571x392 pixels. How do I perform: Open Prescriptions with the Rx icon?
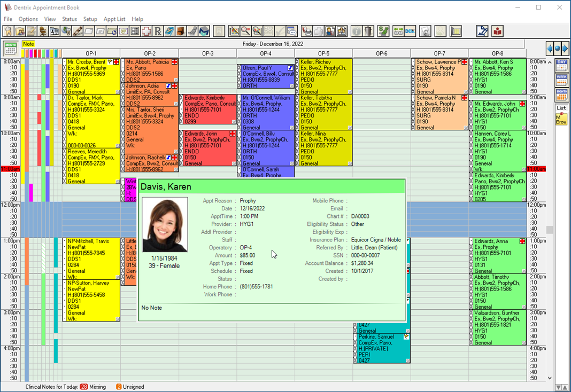pos(158,32)
